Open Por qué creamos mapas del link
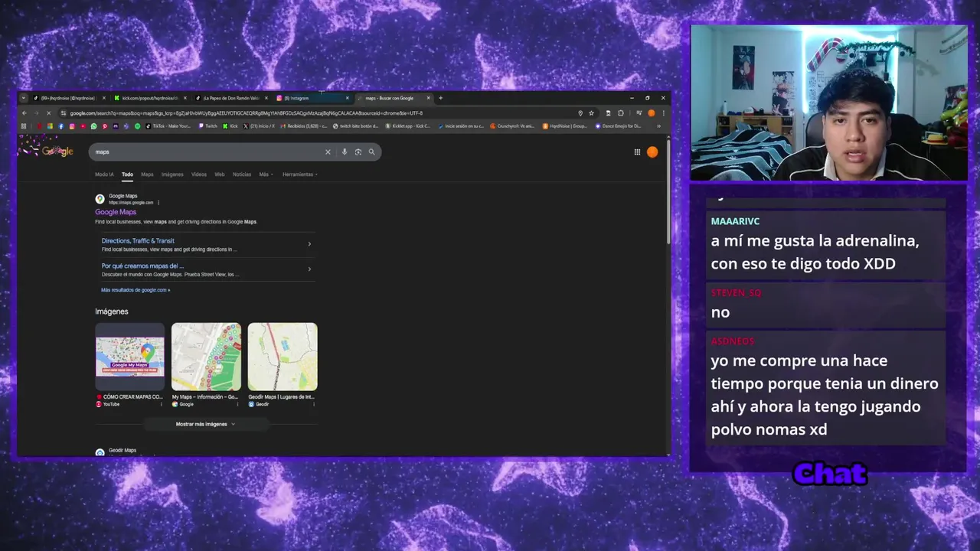980x551 pixels. pos(142,266)
